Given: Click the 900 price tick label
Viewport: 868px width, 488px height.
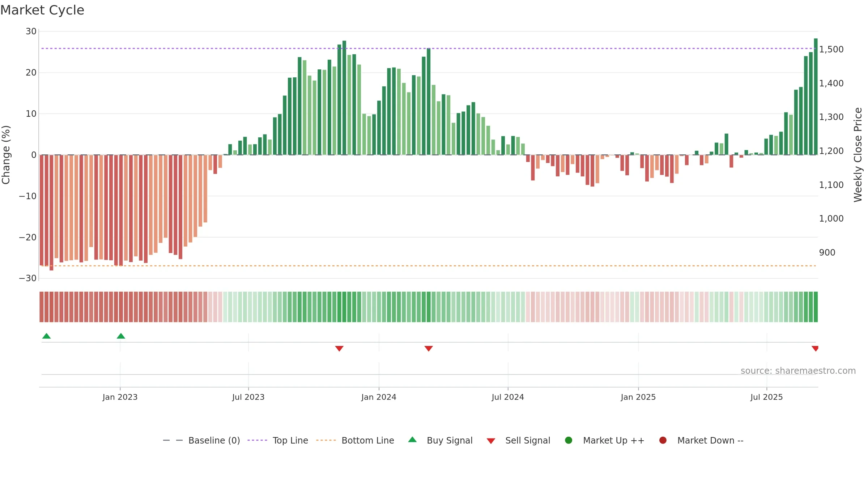Looking at the screenshot, I should point(827,253).
